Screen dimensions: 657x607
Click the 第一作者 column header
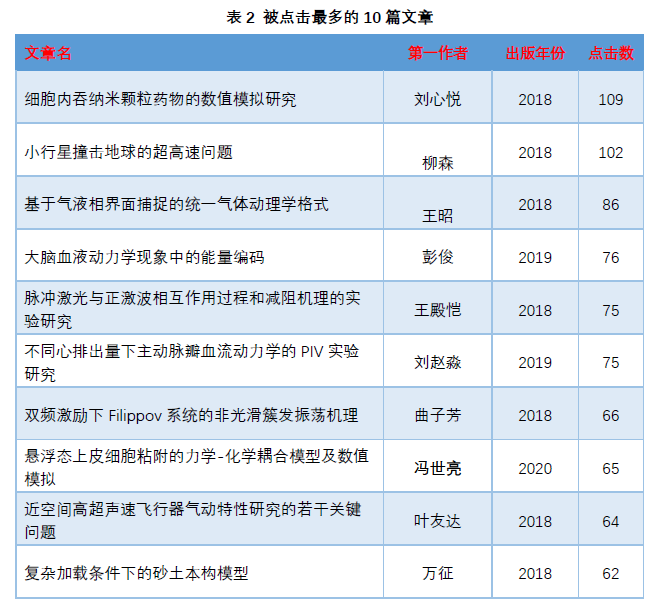click(437, 53)
